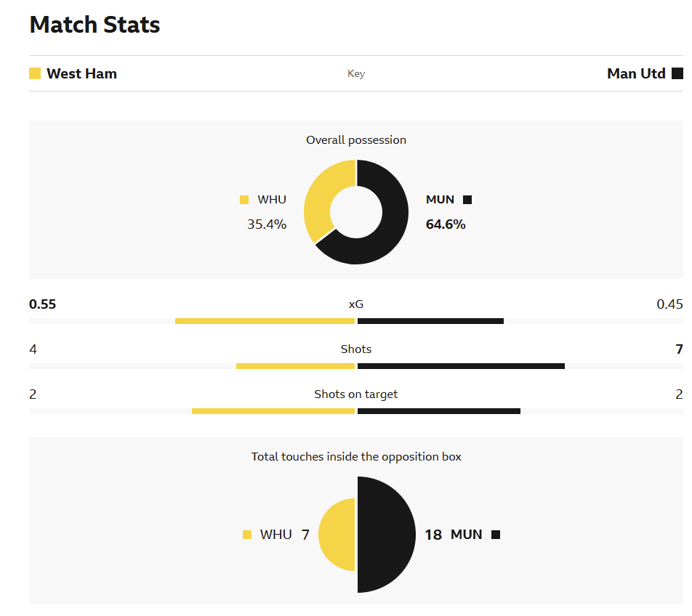Click the yellow WHU touches semicircle
The height and width of the screenshot is (616, 692).
(337, 535)
